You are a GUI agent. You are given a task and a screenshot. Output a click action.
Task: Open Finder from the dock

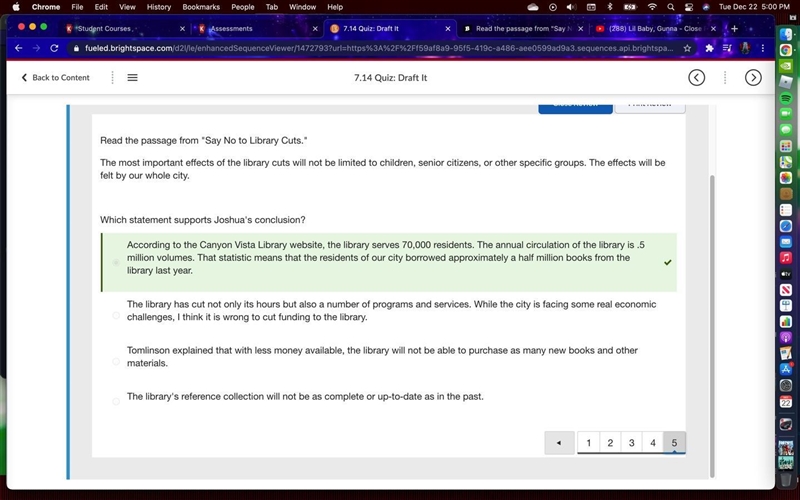[x=786, y=34]
